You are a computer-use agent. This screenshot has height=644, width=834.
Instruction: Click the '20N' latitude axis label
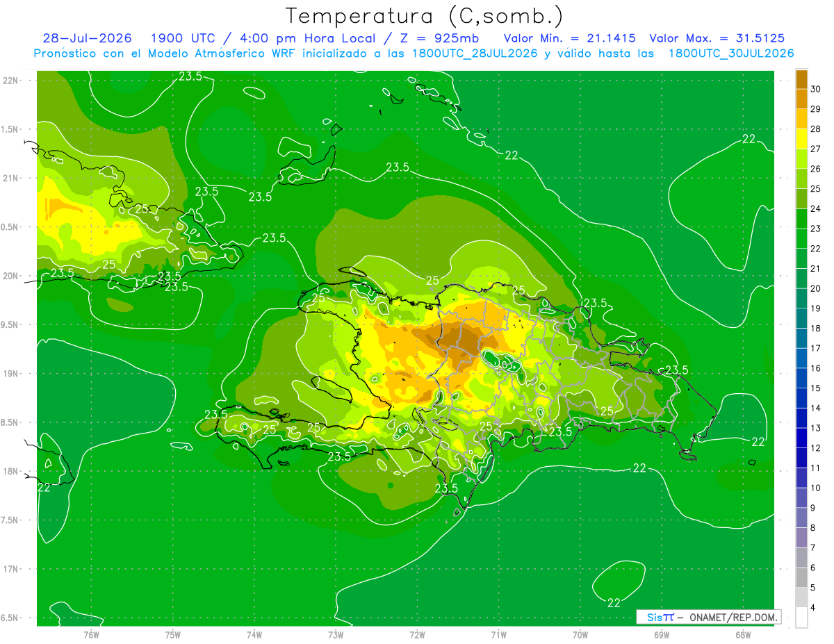(10, 276)
